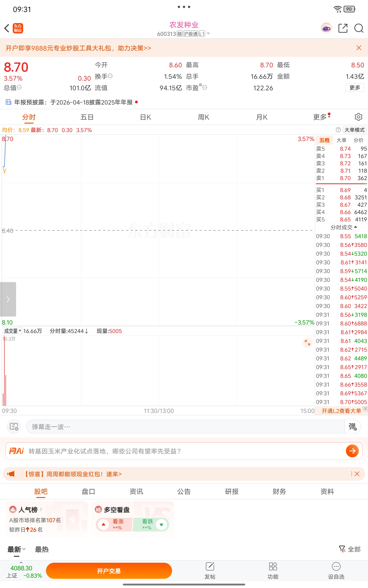Open the 财务 section tab
Screen dimensions: 368x588
click(279, 491)
